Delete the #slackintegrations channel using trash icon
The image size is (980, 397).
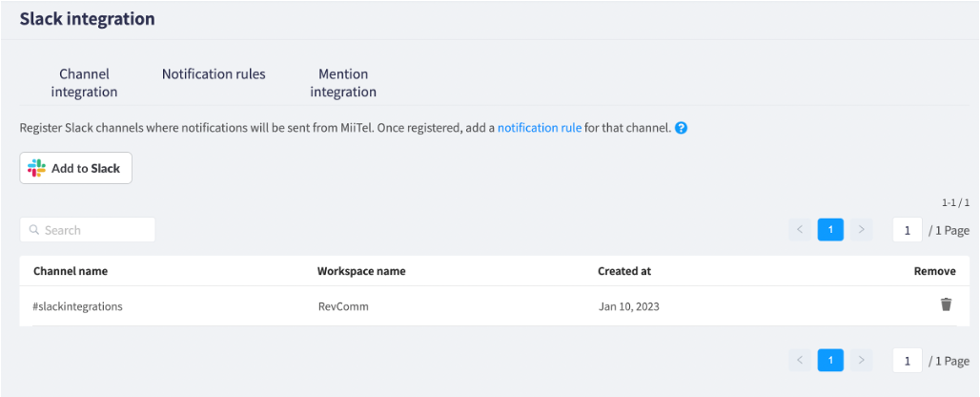tap(947, 304)
